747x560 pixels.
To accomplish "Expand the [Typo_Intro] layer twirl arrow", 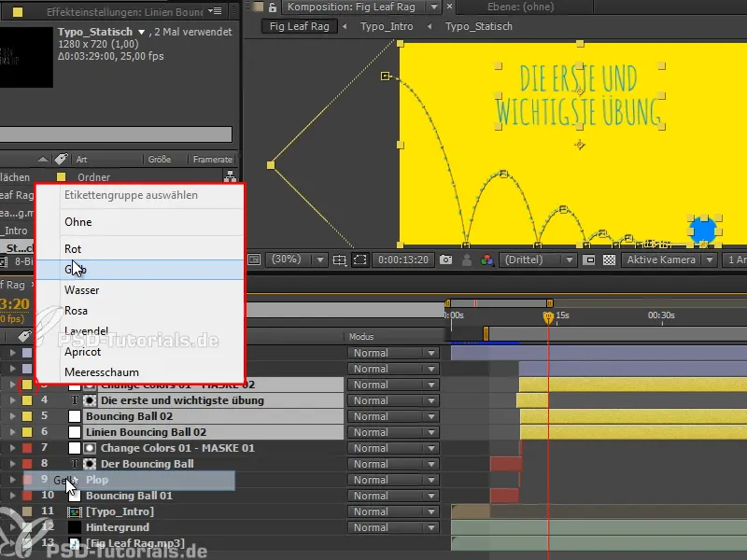I will pos(12,511).
